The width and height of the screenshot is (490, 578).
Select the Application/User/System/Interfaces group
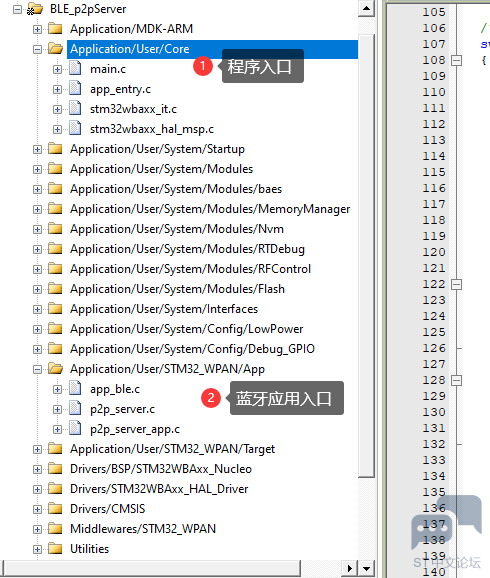164,309
